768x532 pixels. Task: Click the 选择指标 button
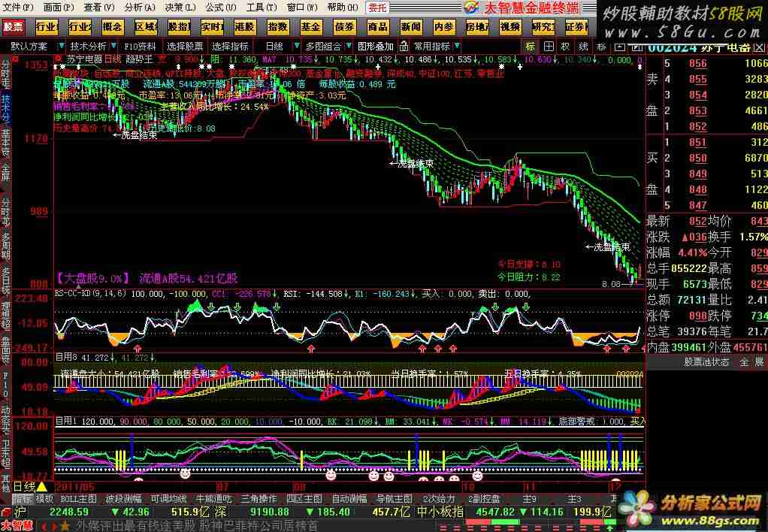pyautogui.click(x=230, y=47)
